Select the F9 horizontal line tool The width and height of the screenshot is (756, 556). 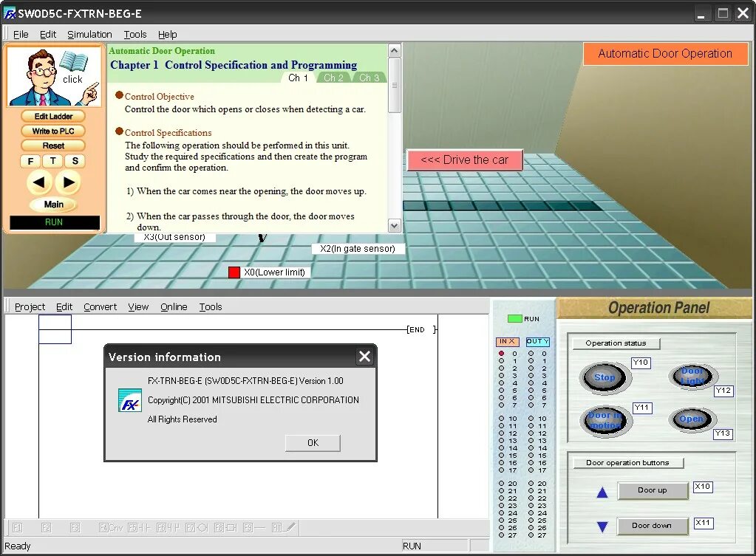[254, 528]
